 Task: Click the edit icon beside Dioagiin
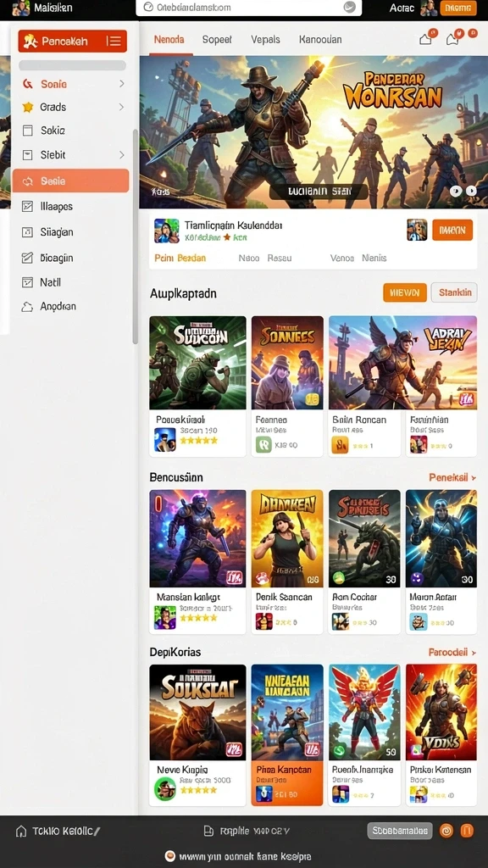pos(27,258)
